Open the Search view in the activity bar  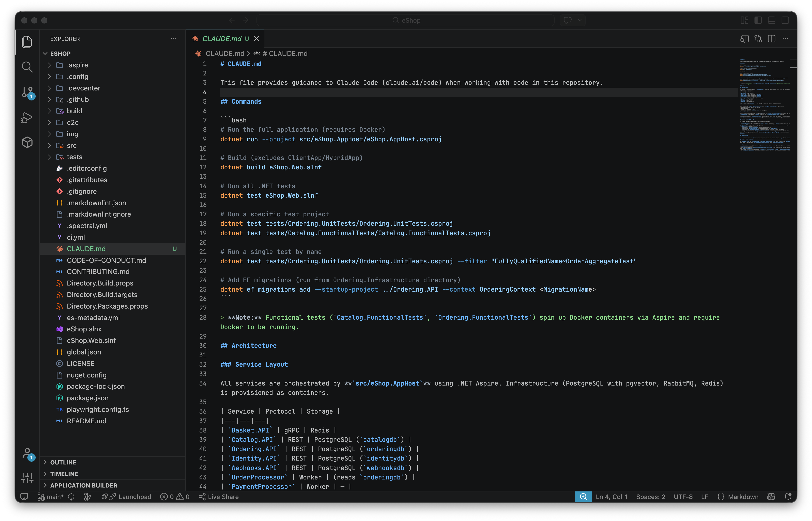[27, 67]
